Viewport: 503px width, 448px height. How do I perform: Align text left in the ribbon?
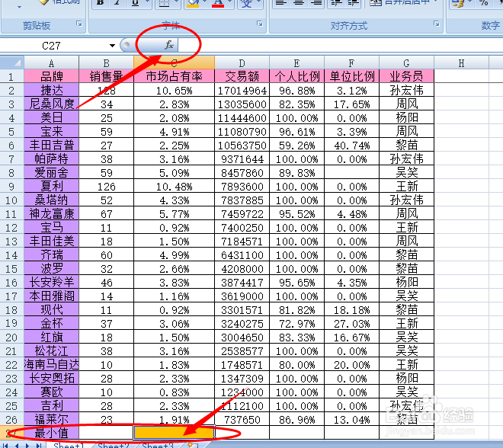280,3
